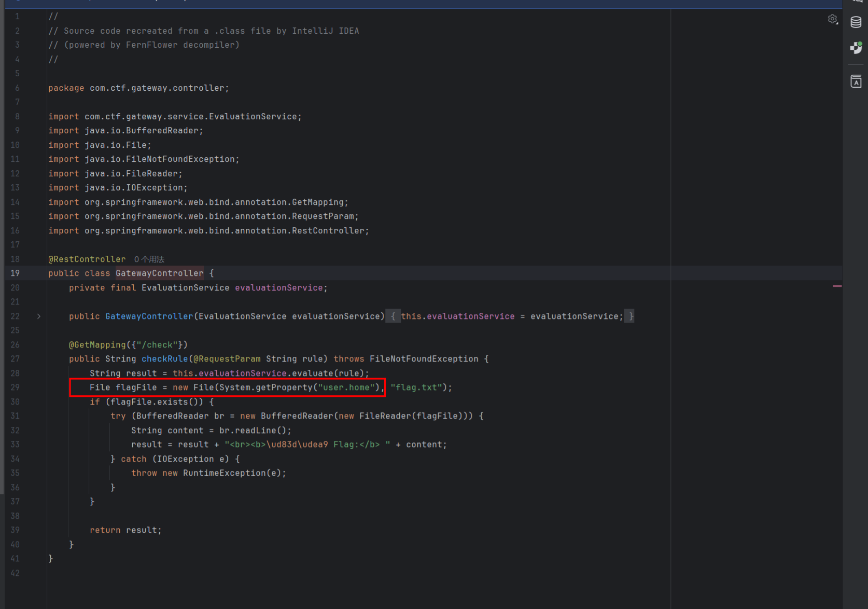
Task: Click the "user.home" string literal
Action: (346, 387)
